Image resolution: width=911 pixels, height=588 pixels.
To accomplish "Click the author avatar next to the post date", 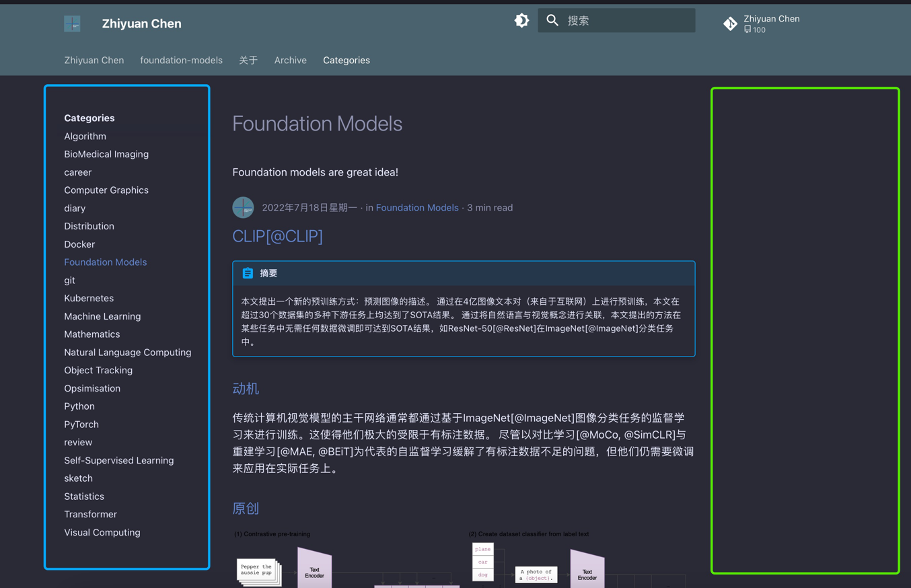I will [x=243, y=207].
